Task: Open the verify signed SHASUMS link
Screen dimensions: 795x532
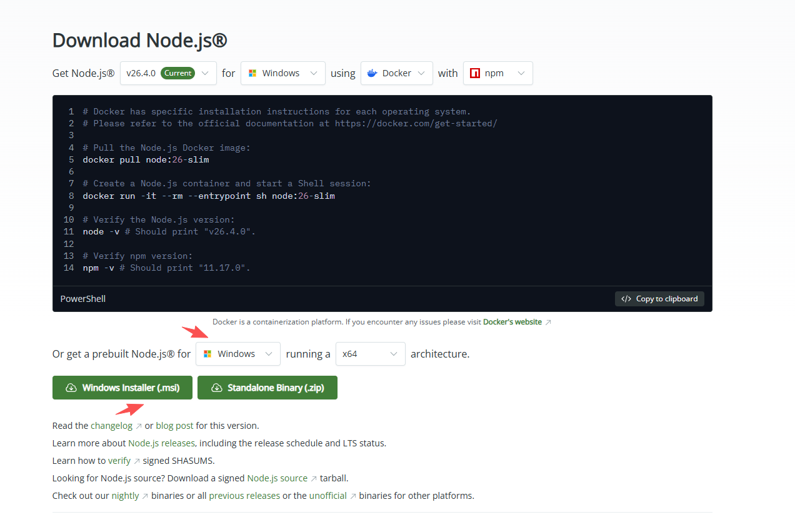Action: tap(119, 461)
